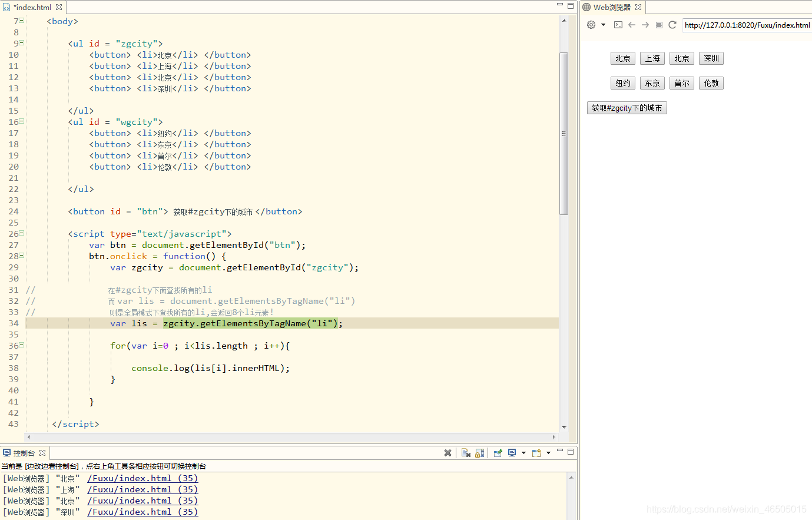The width and height of the screenshot is (812, 520).
Task: Click the closing script tag on line 43
Action: point(75,424)
